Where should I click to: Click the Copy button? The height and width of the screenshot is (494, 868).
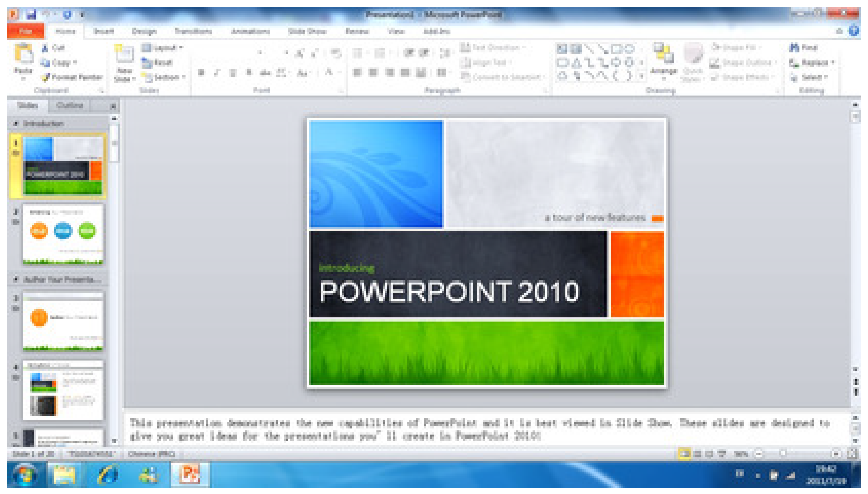[58, 63]
